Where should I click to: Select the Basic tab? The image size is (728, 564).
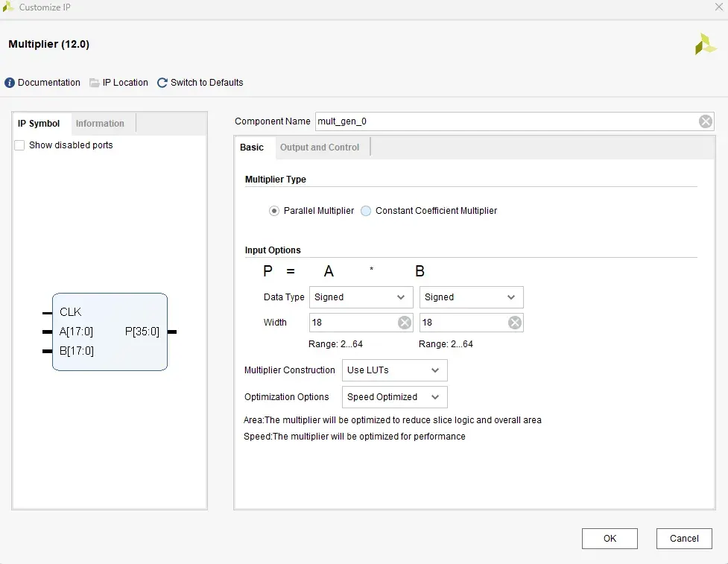tap(252, 148)
